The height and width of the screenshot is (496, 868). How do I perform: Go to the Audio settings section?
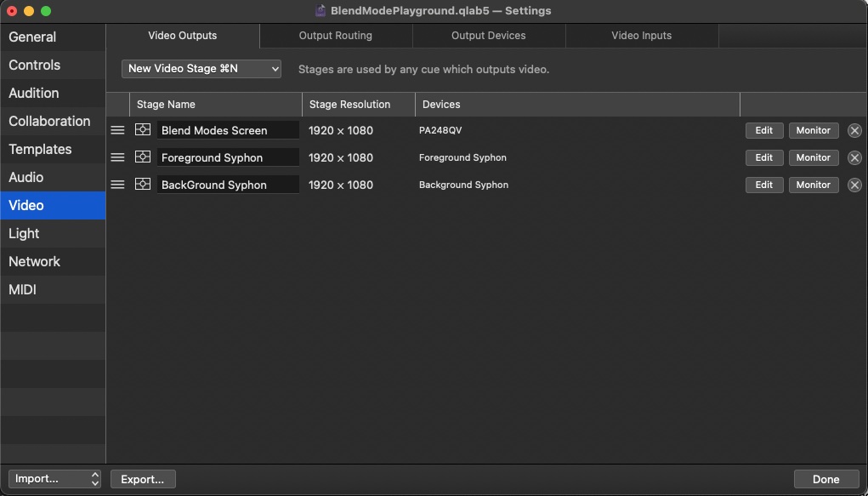(26, 177)
